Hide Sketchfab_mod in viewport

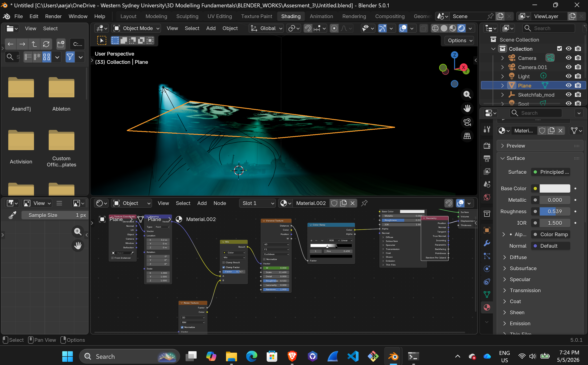[x=569, y=95]
